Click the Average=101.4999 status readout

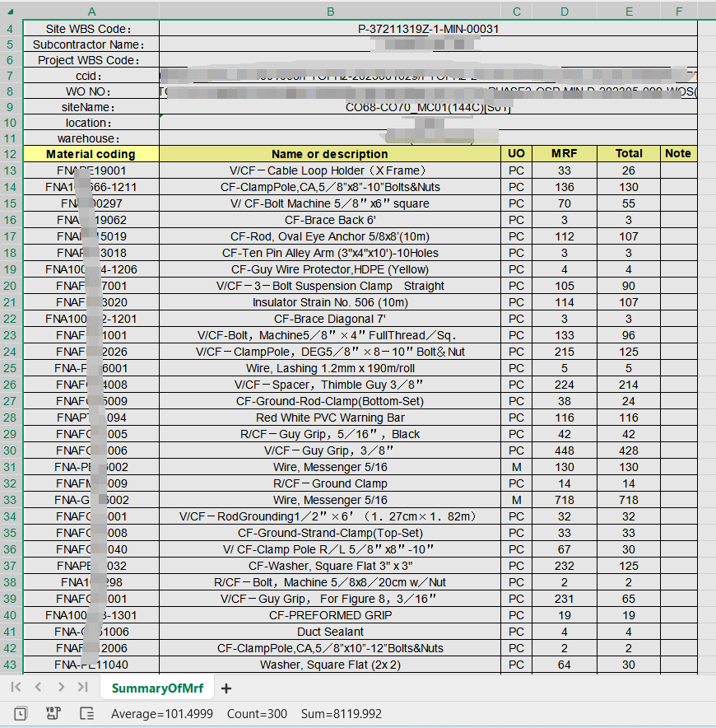click(162, 714)
